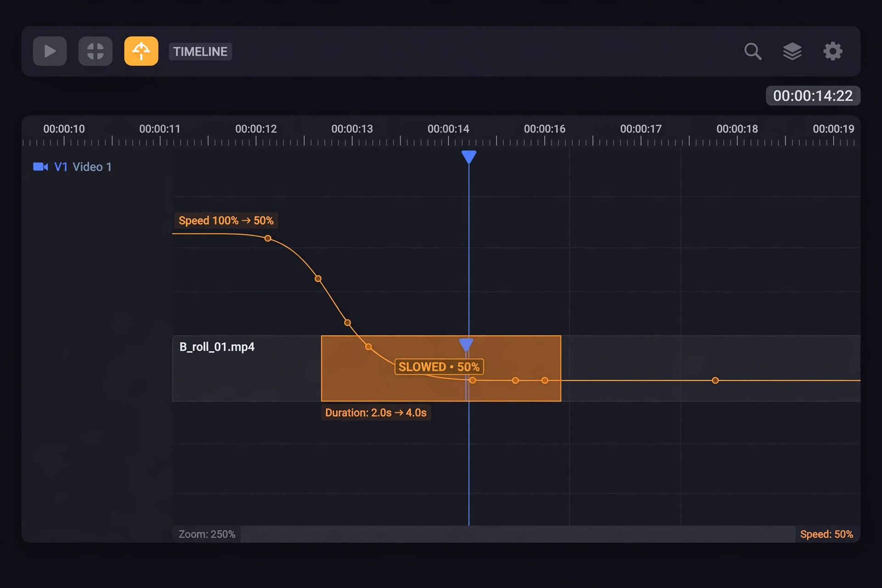Image resolution: width=882 pixels, height=588 pixels.
Task: Click the 00:00:17 ruler time label
Action: click(x=641, y=129)
